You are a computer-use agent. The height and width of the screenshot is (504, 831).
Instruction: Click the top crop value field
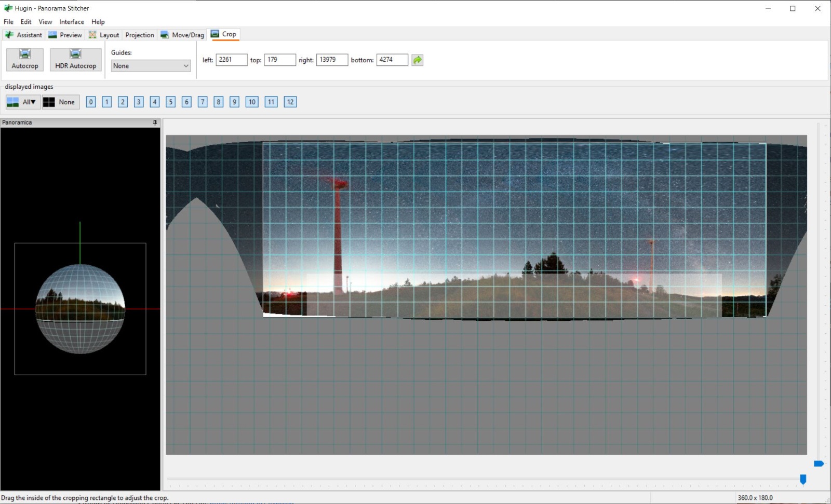tap(280, 60)
